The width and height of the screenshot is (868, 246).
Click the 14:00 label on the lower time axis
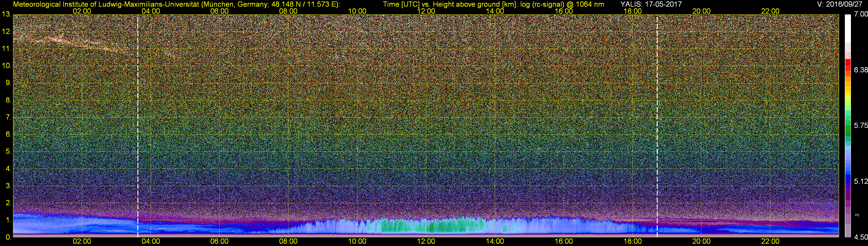(x=495, y=242)
